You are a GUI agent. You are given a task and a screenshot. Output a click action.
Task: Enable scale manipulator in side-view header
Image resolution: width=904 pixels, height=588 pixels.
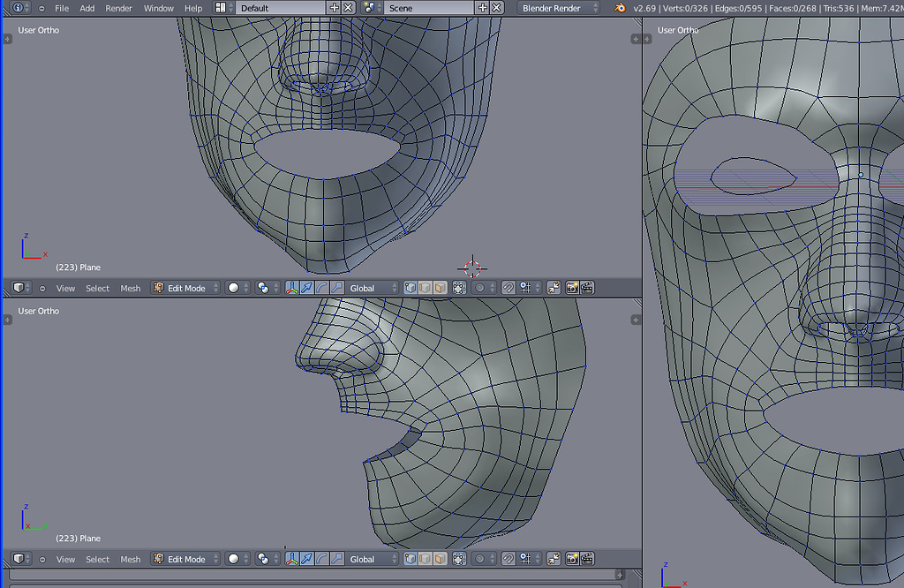tap(337, 559)
